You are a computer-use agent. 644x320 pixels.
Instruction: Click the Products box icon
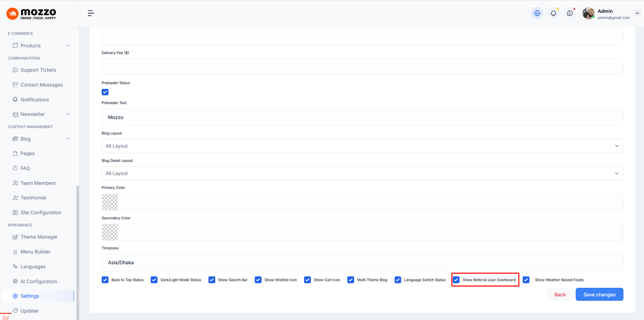(15, 45)
